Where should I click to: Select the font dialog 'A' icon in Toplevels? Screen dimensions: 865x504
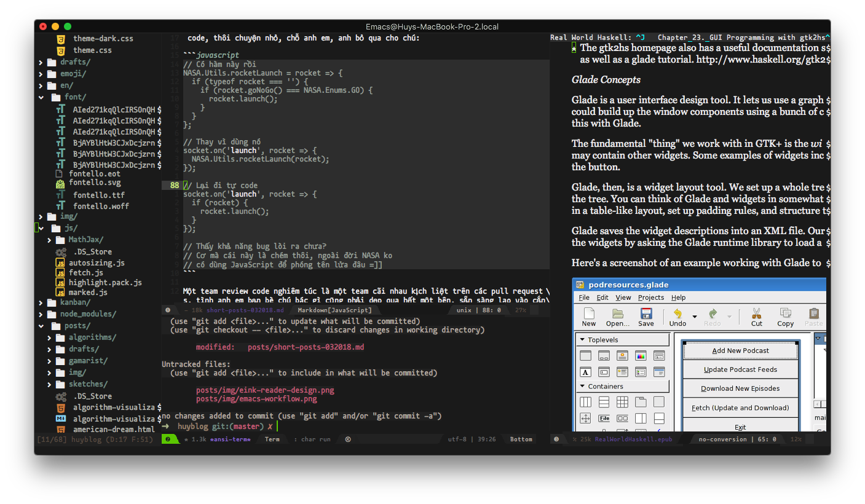click(x=586, y=372)
